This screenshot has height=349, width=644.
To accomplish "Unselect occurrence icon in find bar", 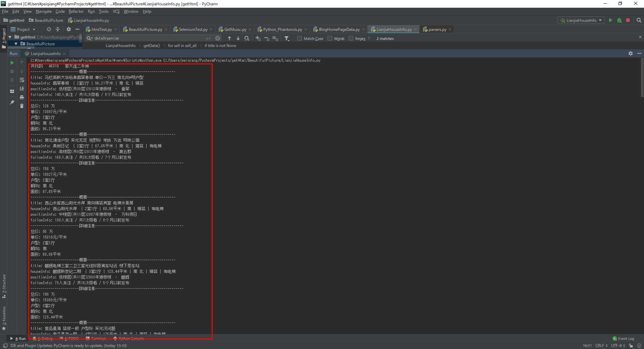I will (x=267, y=39).
